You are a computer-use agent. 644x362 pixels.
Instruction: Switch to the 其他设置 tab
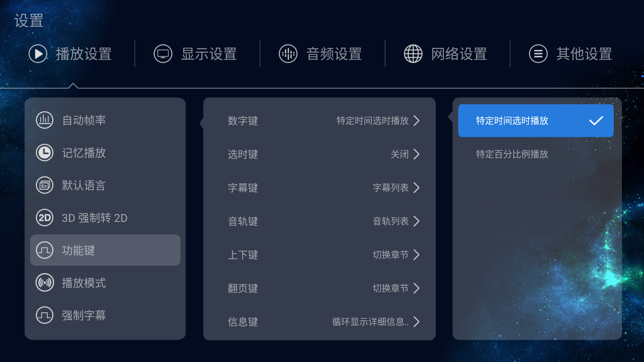570,54
